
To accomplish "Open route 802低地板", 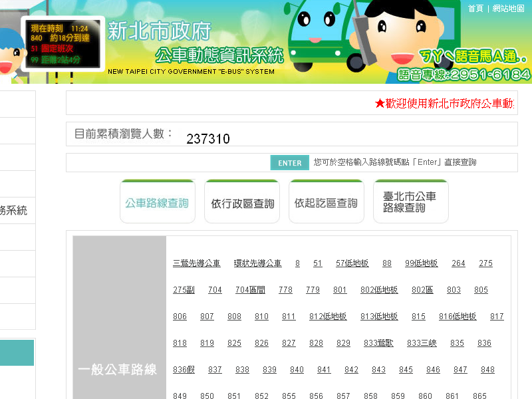I will pos(379,290).
